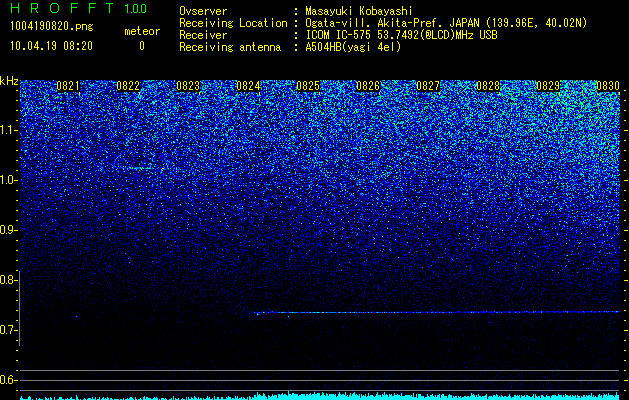
Task: Click the 0828 time marker
Action: tap(488, 86)
